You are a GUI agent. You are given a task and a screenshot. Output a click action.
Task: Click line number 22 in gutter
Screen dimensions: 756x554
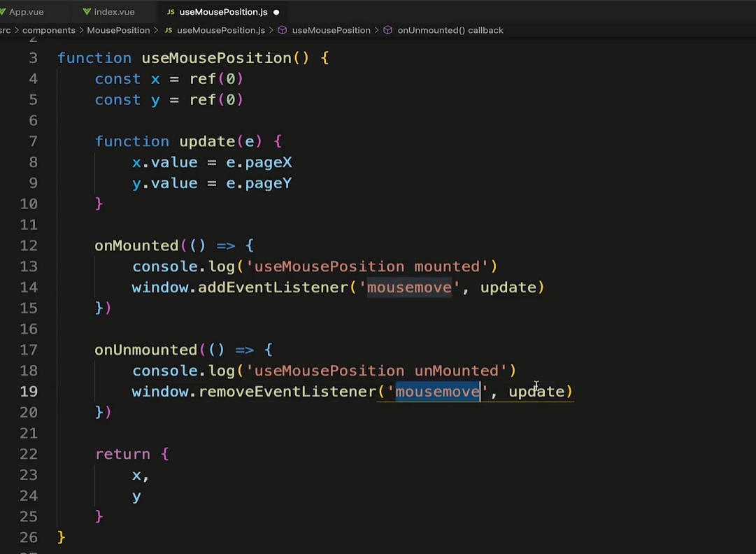29,454
